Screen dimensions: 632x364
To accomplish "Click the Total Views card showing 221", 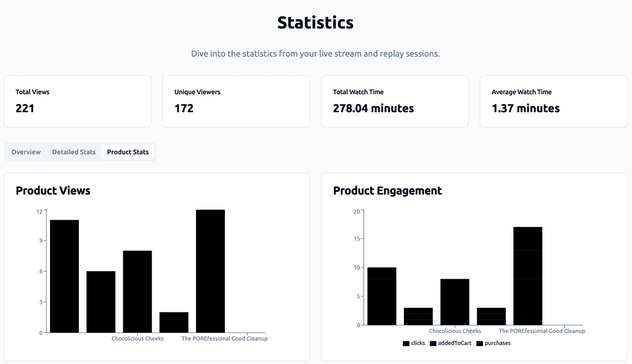I will click(x=77, y=101).
